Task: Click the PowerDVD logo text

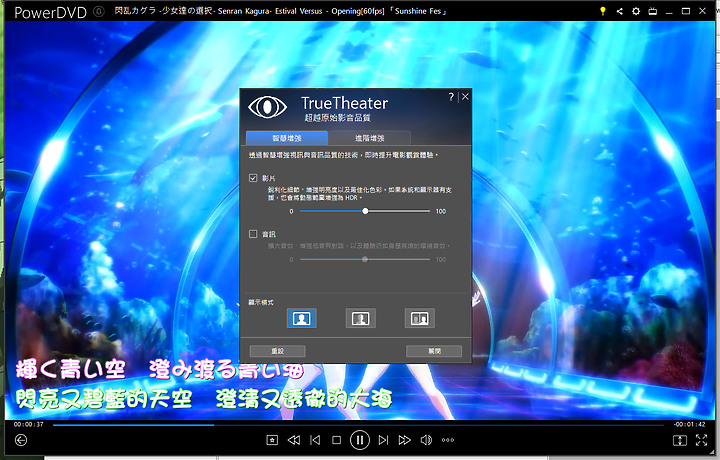Action: pyautogui.click(x=51, y=12)
